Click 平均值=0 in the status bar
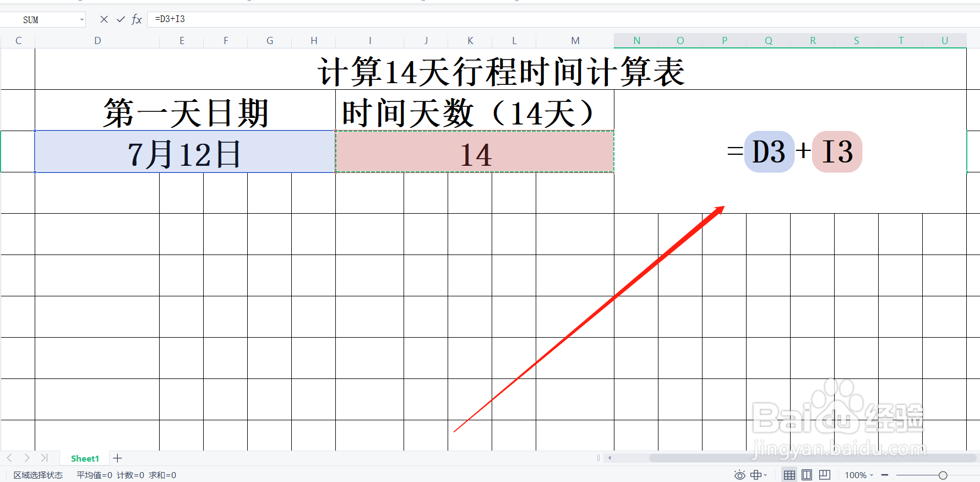Image resolution: width=980 pixels, height=482 pixels. point(94,475)
